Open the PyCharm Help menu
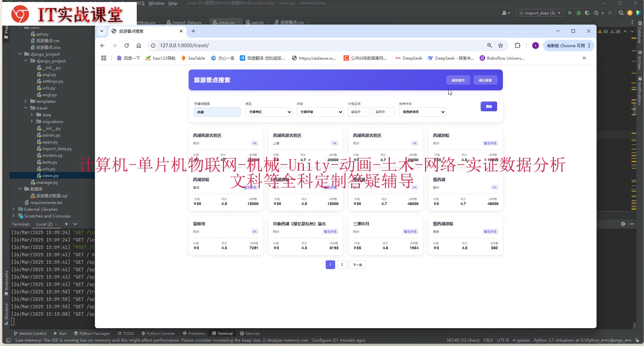644x346 pixels. point(173,3)
